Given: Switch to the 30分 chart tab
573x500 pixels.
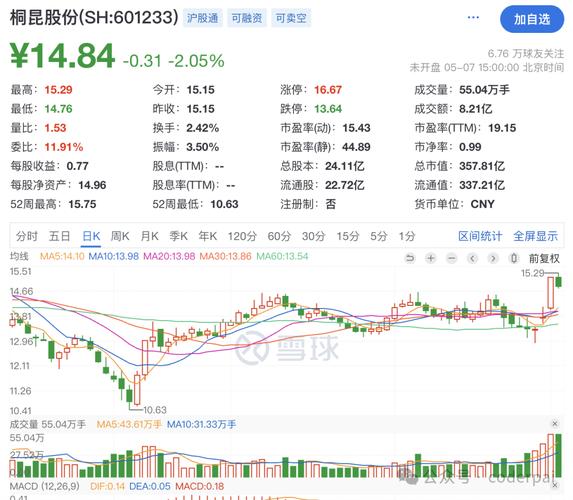Looking at the screenshot, I should (x=314, y=236).
